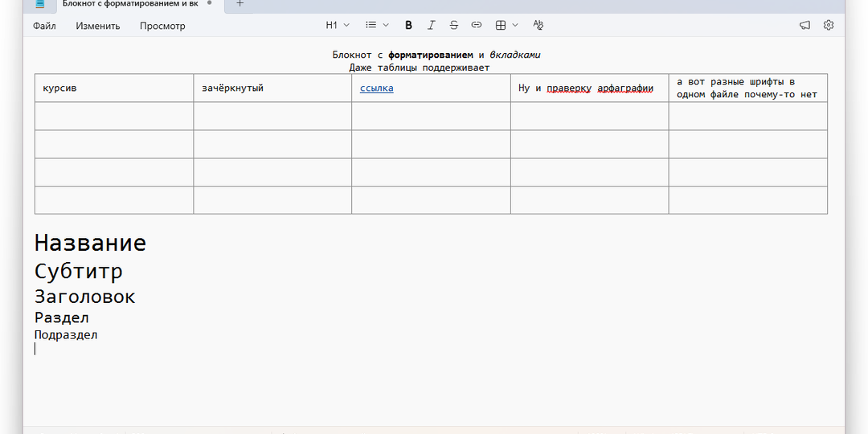Open the Просмотр menu

162,26
